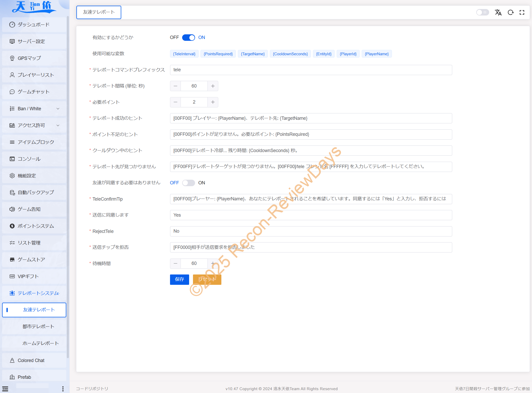Increase the 必要ポイント (required points) value with plus

tap(213, 102)
